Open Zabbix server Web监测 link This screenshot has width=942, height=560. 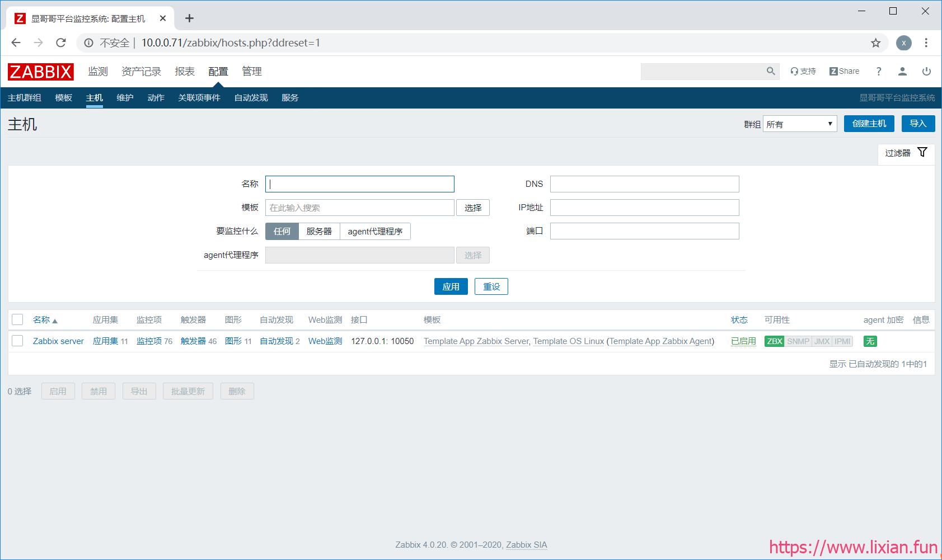[x=325, y=341]
